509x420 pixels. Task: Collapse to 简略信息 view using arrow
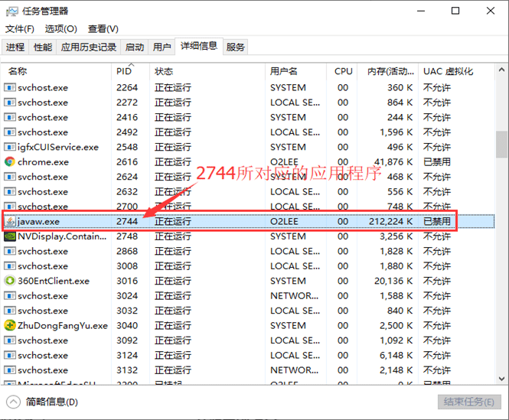pos(14,402)
